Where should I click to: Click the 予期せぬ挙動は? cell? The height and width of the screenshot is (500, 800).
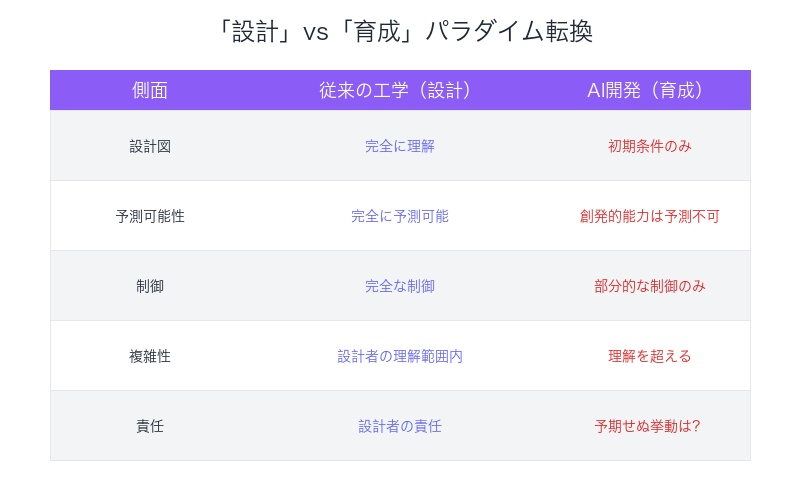pyautogui.click(x=650, y=426)
